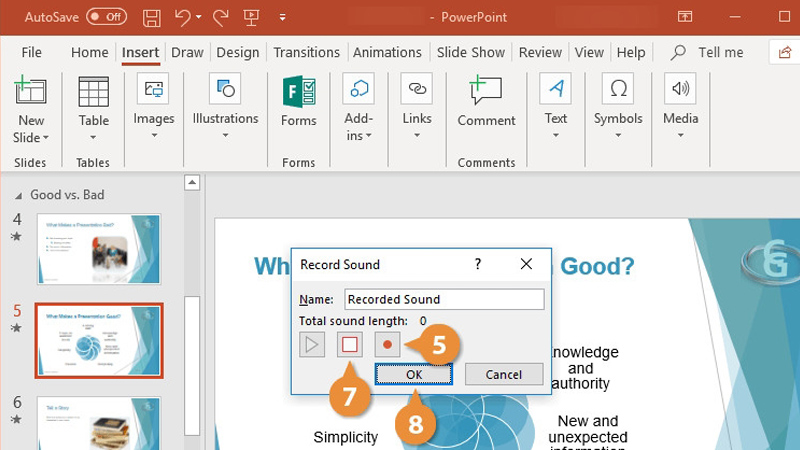This screenshot has height=450, width=800.
Task: Click the Undo arrow icon
Action: coord(182,17)
